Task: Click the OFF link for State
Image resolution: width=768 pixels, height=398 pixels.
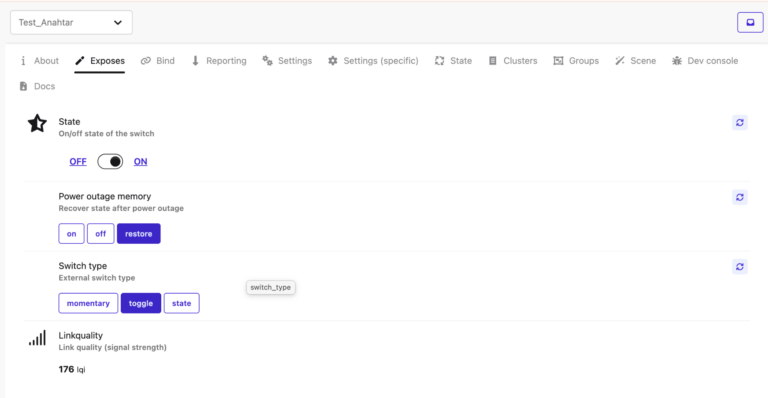Action: pyautogui.click(x=78, y=162)
